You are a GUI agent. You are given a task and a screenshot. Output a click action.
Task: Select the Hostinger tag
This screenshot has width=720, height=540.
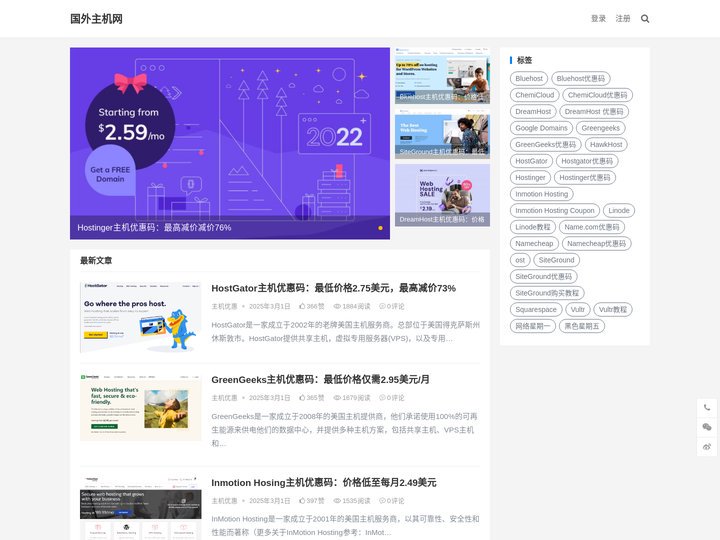[530, 178]
